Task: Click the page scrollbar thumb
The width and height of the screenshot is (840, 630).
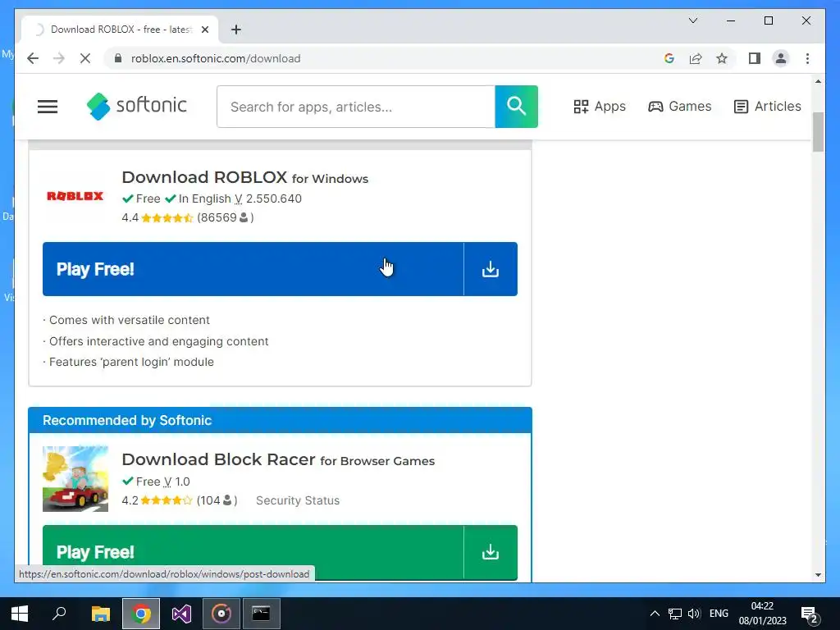Action: (x=818, y=132)
